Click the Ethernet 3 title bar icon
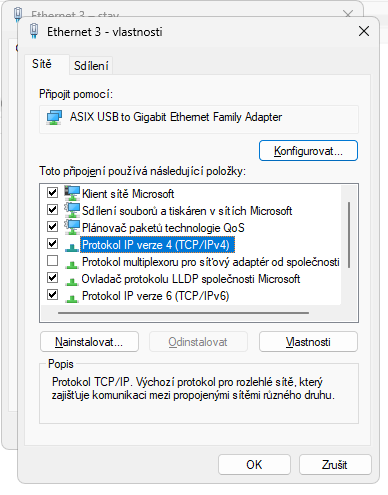The height and width of the screenshot is (495, 388). pos(34,31)
